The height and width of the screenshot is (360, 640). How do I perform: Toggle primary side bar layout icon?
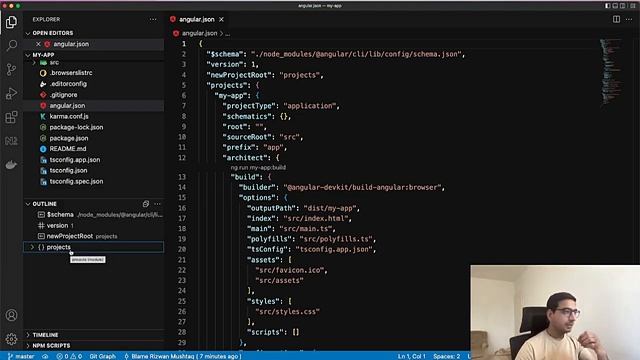(608, 6)
